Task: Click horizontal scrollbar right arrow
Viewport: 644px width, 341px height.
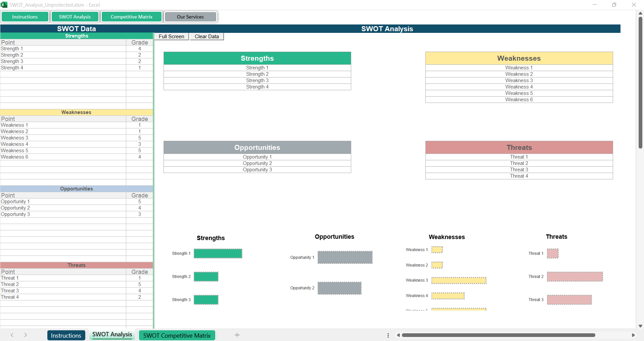Action: (x=633, y=335)
